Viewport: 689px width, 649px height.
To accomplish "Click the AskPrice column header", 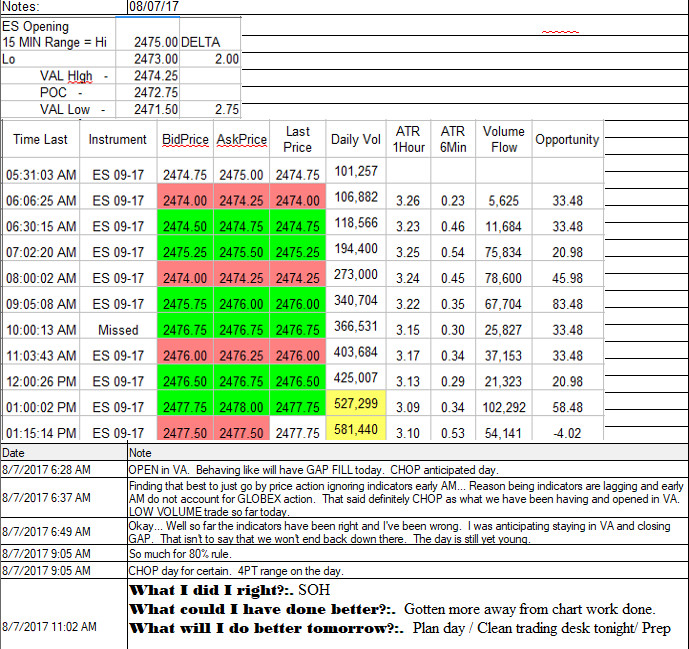I will (242, 139).
